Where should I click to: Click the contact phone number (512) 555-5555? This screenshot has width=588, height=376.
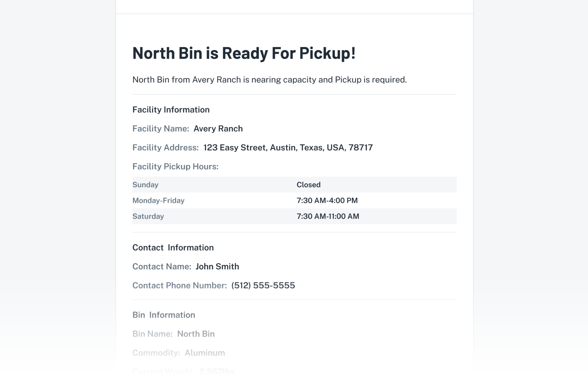[x=263, y=286]
